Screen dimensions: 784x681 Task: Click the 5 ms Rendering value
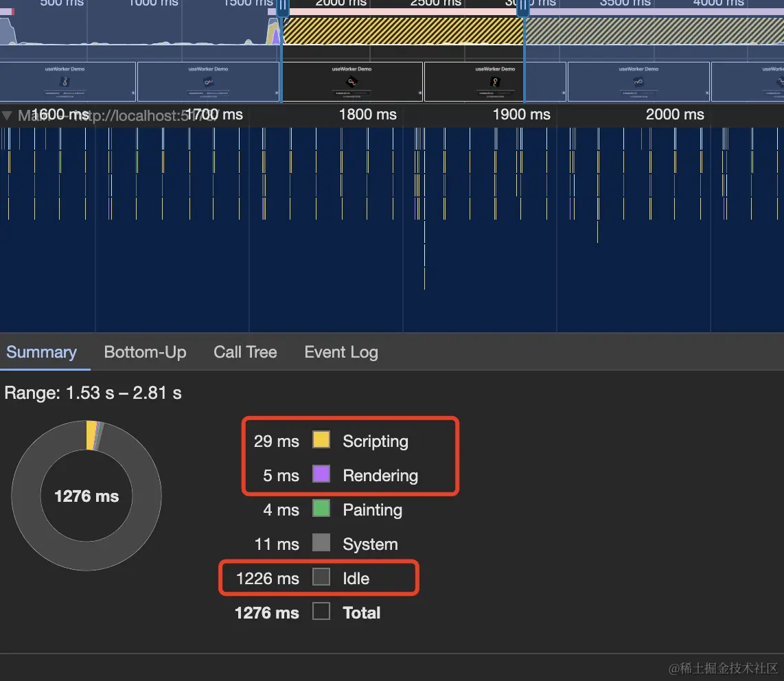click(x=281, y=476)
